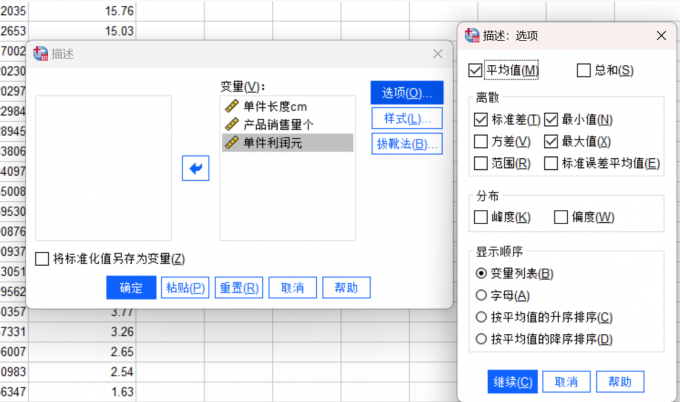Confirm with the 确定 button
This screenshot has height=402, width=680.
[131, 288]
